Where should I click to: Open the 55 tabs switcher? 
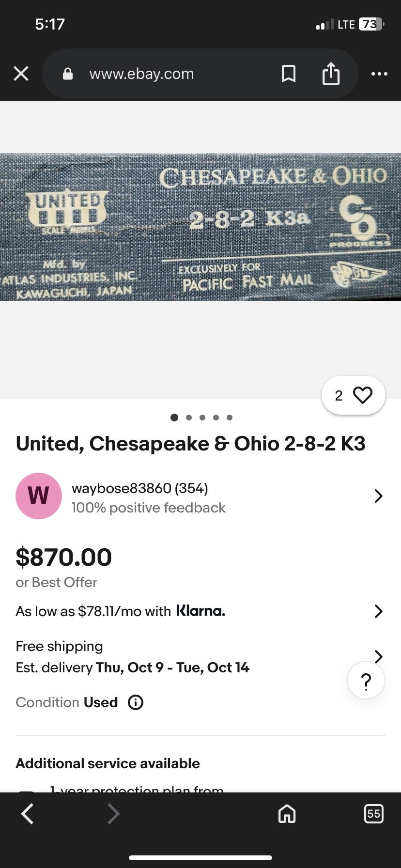click(373, 814)
